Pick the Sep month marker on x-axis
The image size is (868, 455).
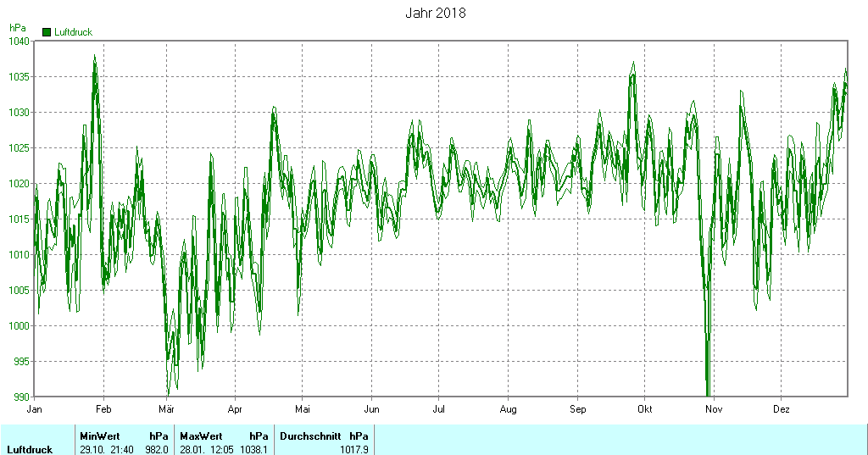point(577,409)
